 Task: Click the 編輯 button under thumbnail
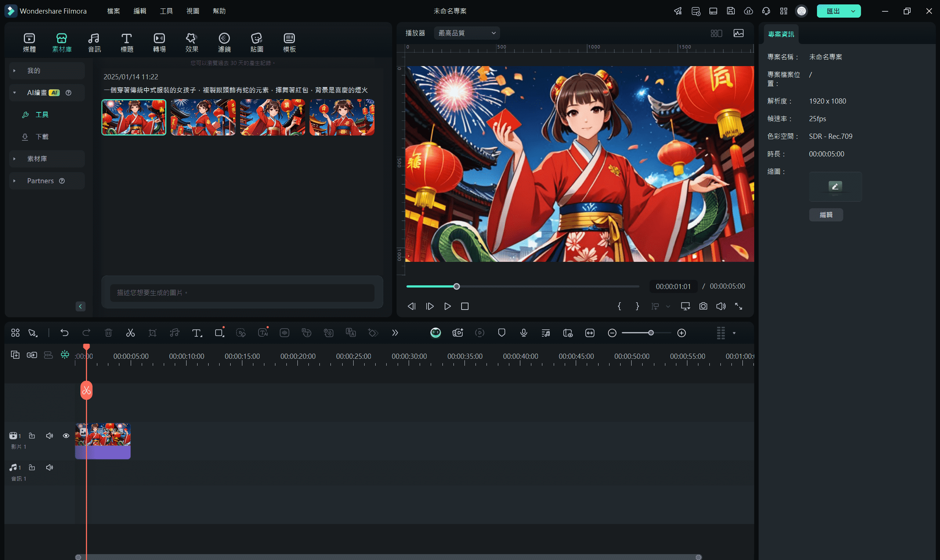point(826,215)
